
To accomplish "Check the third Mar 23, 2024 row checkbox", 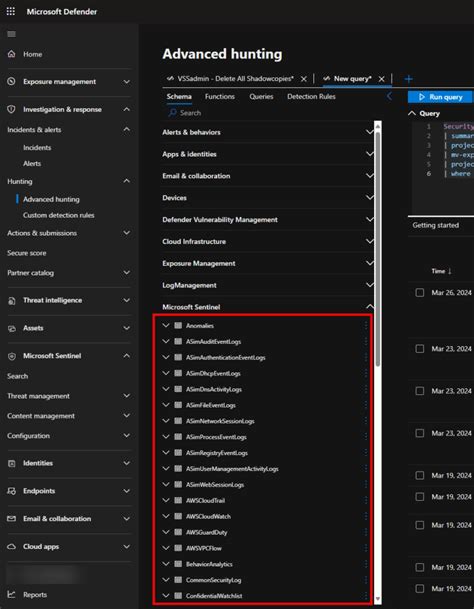I will click(420, 433).
